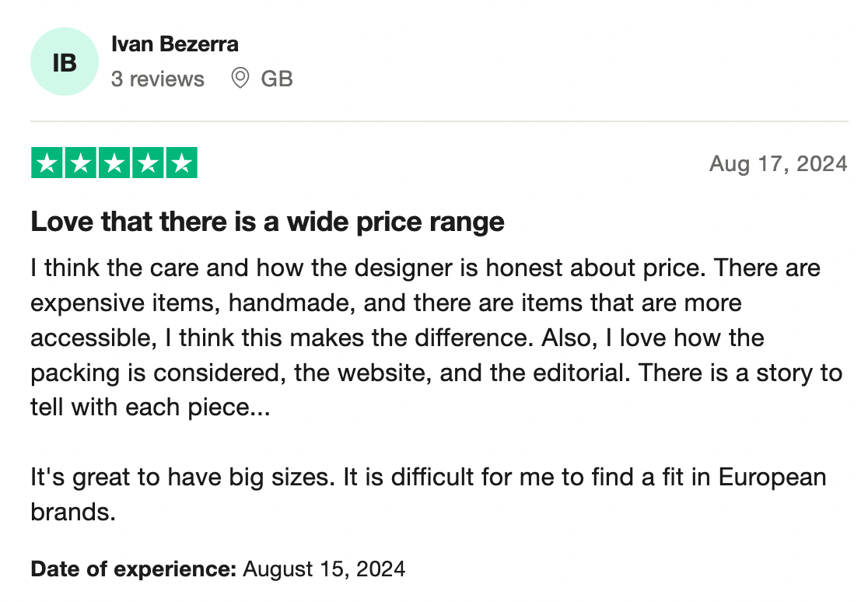Click the location pin icon
Screen dimensions: 868x602
pos(240,79)
